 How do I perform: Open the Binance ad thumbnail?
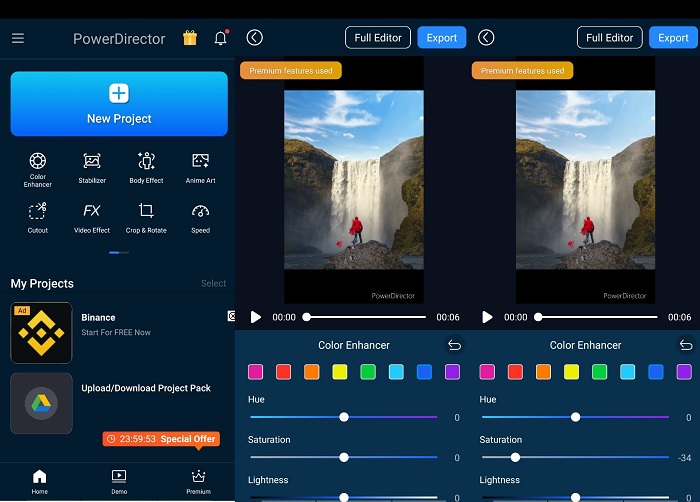tap(41, 333)
